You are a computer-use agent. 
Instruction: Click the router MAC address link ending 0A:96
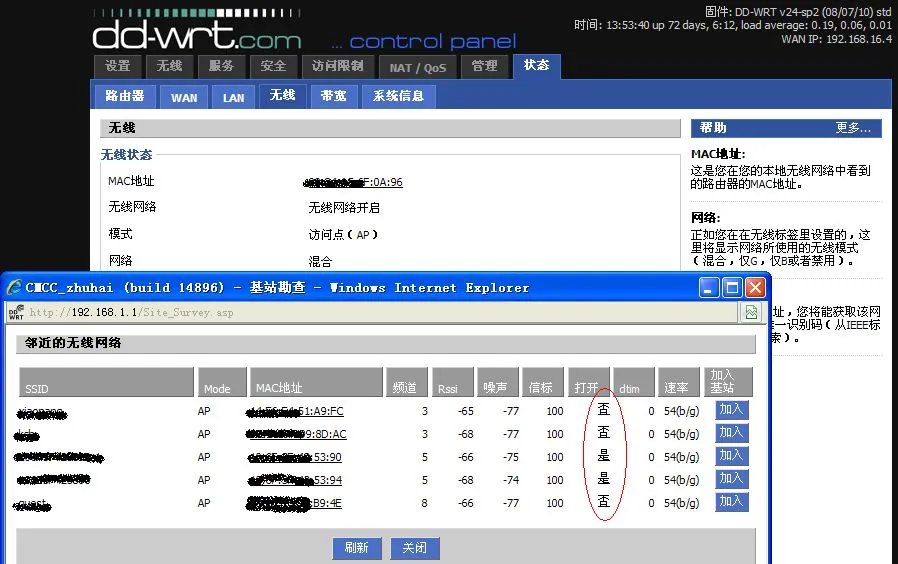coord(353,182)
